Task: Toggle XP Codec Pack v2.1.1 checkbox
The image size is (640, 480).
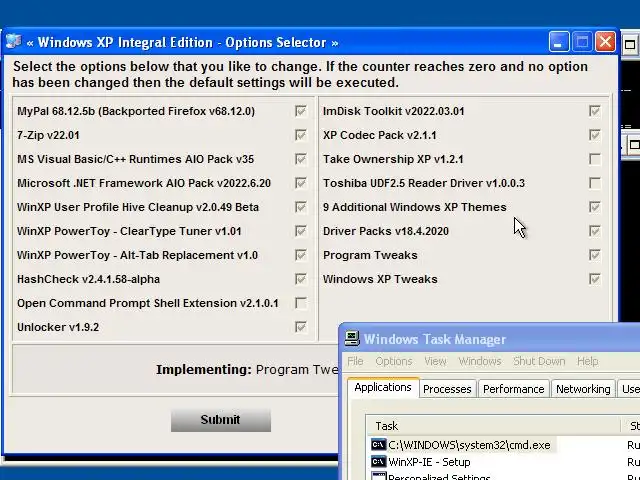Action: [x=595, y=135]
